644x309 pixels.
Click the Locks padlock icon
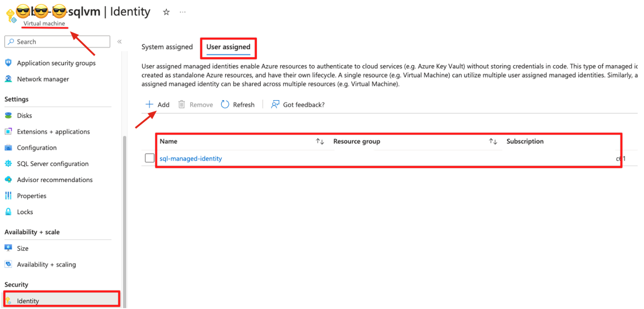pos(8,212)
